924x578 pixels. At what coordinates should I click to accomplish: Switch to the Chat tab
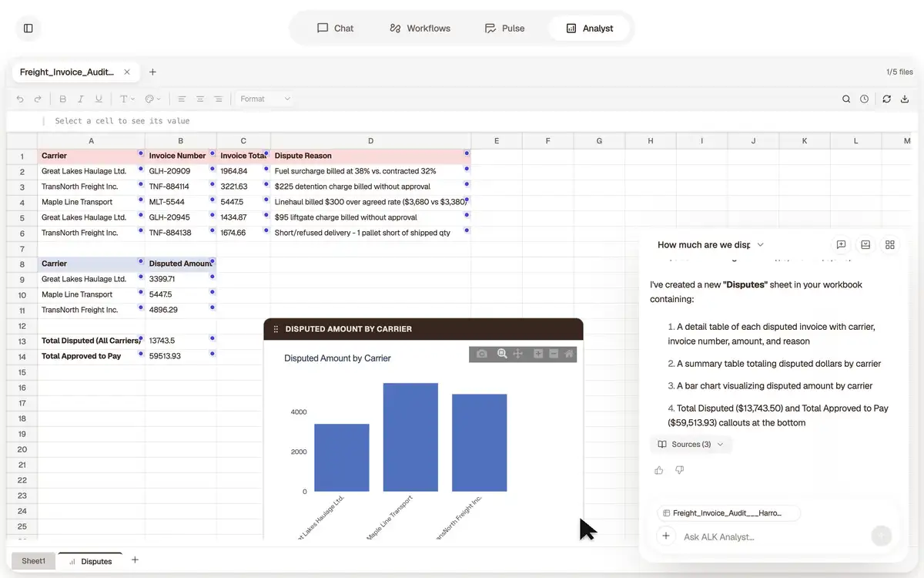(x=335, y=29)
